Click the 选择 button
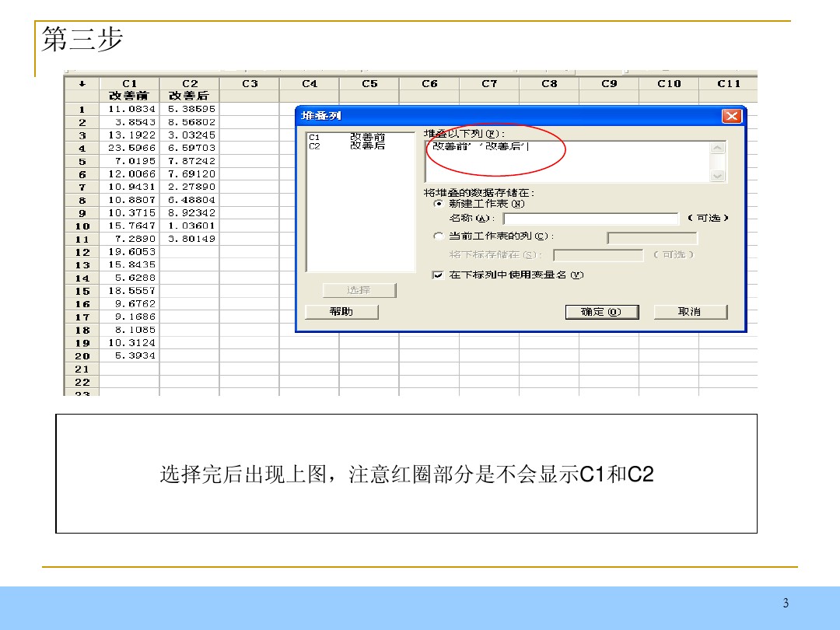The width and height of the screenshot is (840, 630). [x=359, y=289]
